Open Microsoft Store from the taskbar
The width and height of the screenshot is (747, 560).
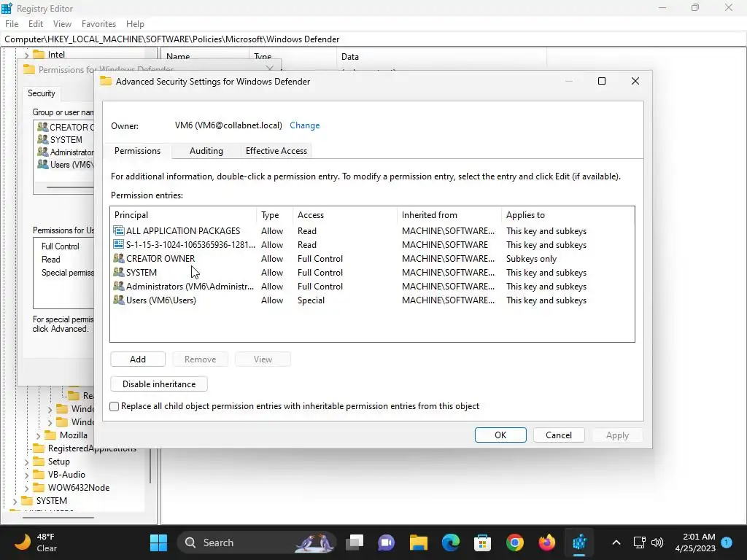tap(483, 542)
